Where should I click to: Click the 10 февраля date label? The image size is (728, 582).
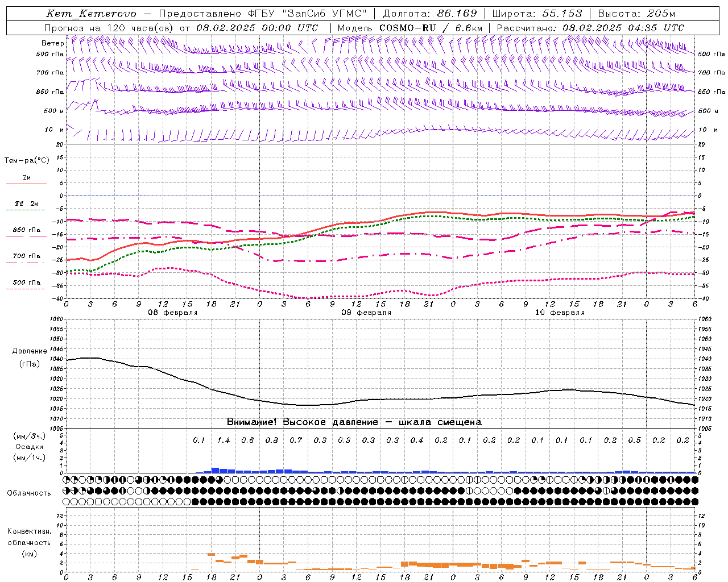(560, 313)
